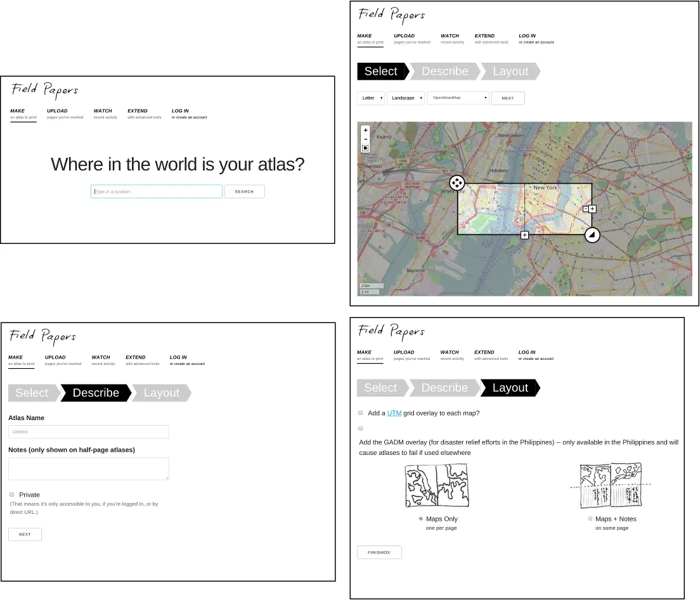The width and height of the screenshot is (700, 600).
Task: Click Field Papers logo on Select step page
Action: pos(391,15)
